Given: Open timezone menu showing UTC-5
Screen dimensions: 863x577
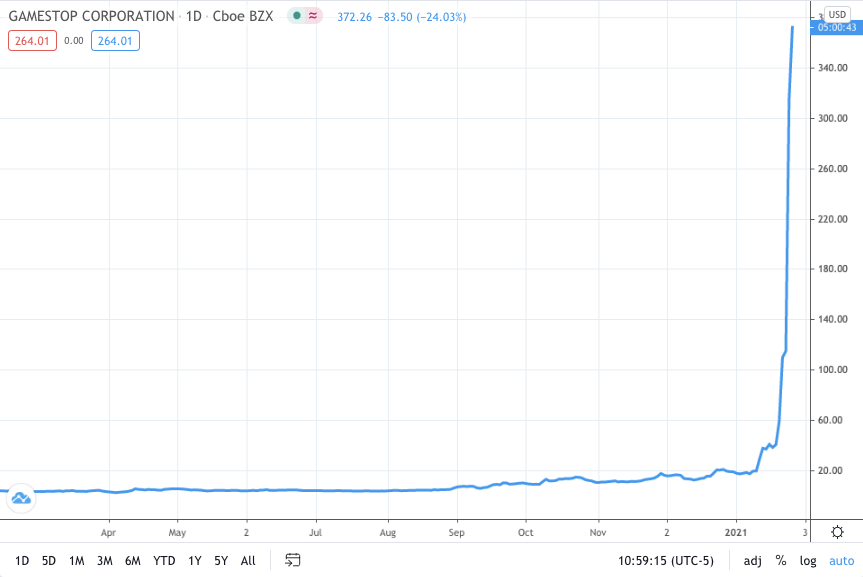Looking at the screenshot, I should tap(665, 561).
